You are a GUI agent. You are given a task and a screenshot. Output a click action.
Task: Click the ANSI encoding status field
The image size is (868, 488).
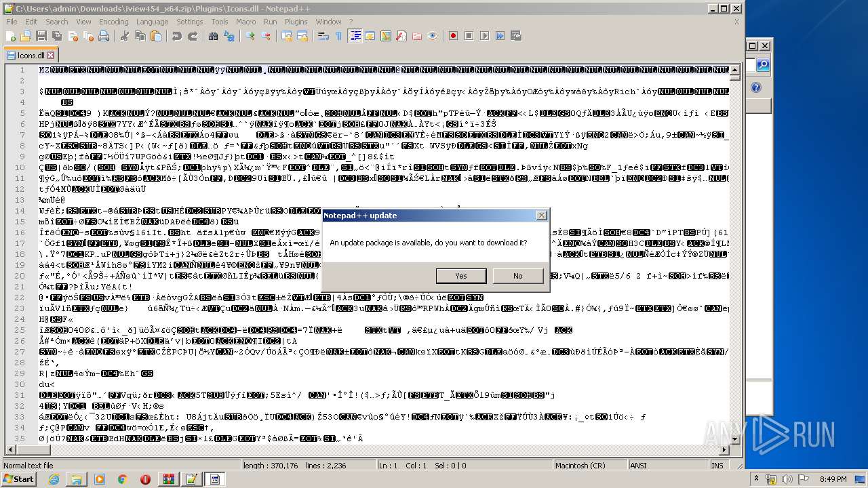pyautogui.click(x=668, y=466)
